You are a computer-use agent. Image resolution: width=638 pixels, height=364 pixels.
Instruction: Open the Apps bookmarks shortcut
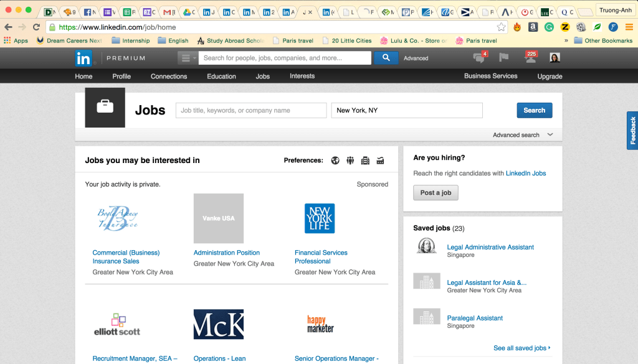16,40
